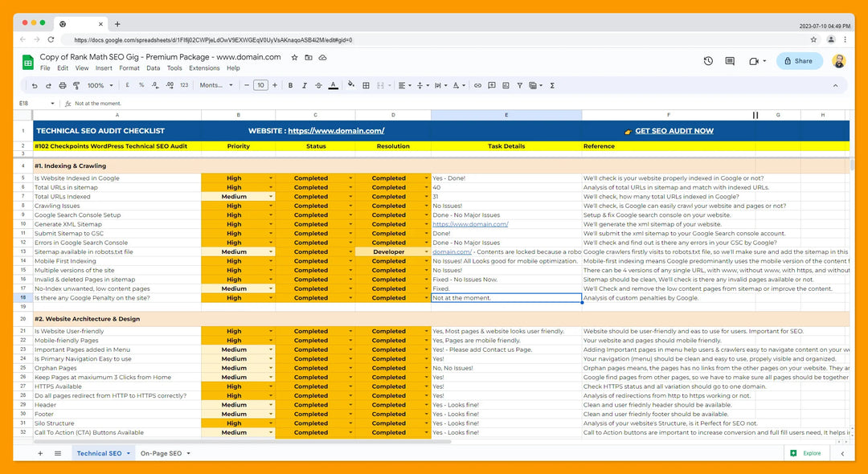This screenshot has width=868, height=474.
Task: Open the fill color picker
Action: click(x=350, y=85)
